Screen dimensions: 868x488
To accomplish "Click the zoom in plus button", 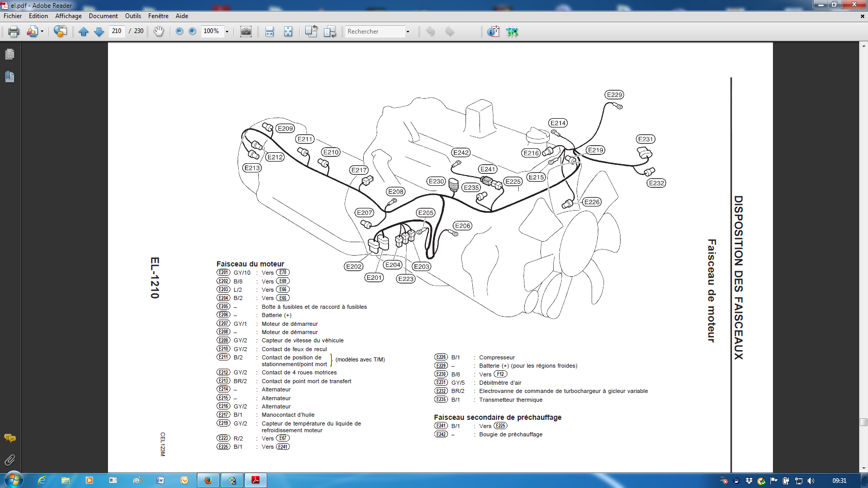I will point(192,32).
